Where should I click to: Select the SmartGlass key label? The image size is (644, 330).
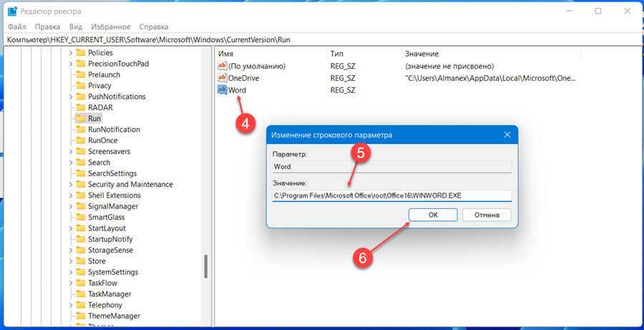coord(106,217)
